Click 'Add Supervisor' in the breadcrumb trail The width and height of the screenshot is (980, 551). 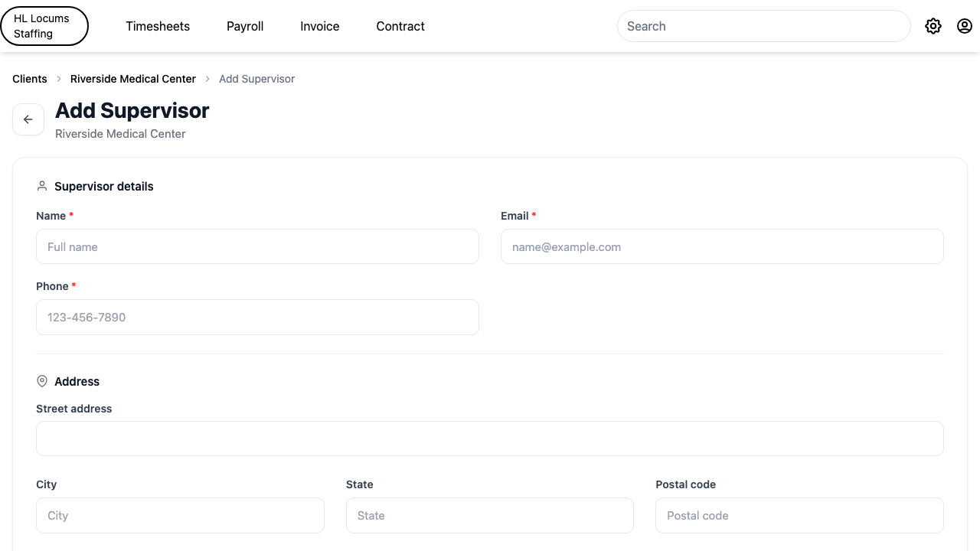pos(257,79)
